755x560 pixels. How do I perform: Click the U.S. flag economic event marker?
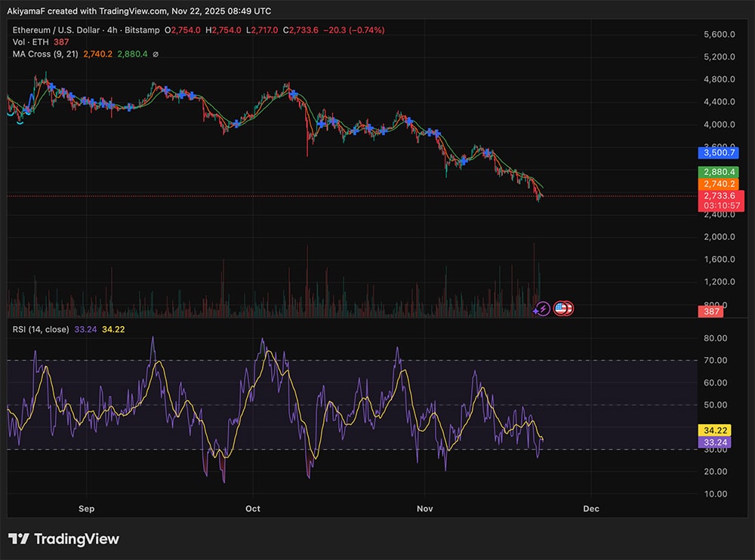click(559, 309)
